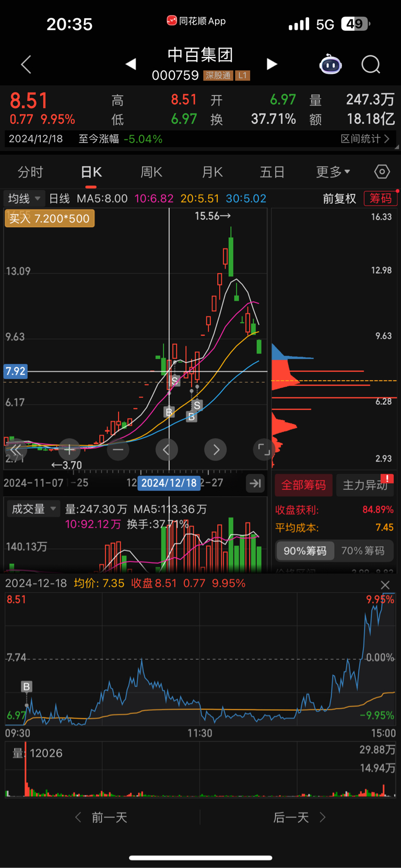Tap the L1 level badge
The image size is (401, 868).
point(242,76)
